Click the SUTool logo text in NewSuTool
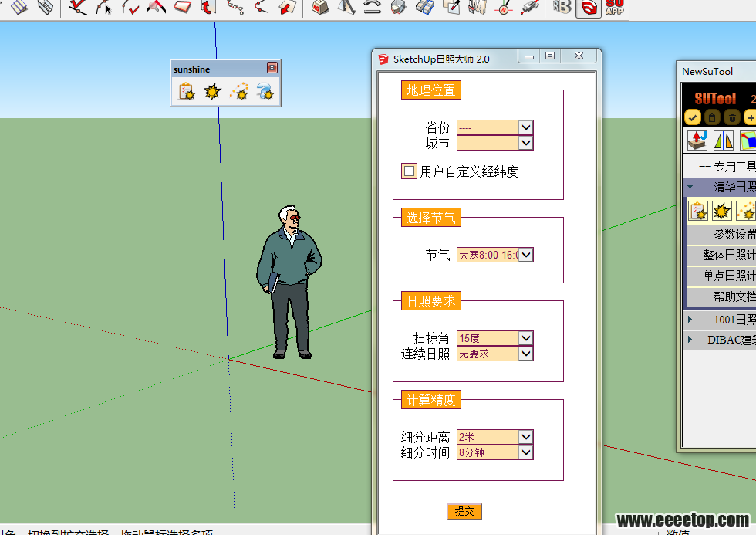Viewport: 756px width, 535px height. pyautogui.click(x=716, y=99)
